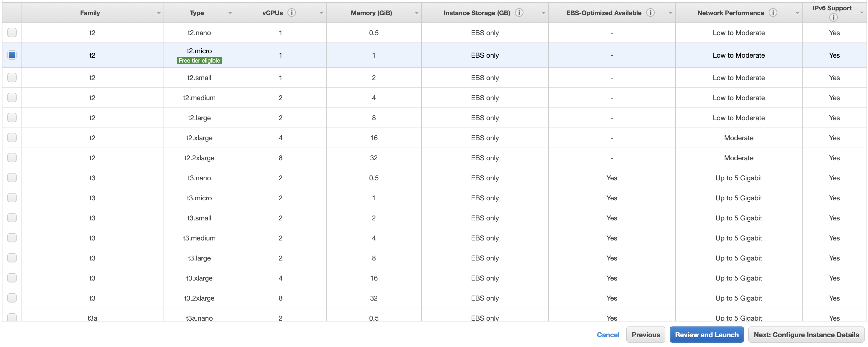Click the t3.nano type cell
This screenshot has height=347, width=868.
pyautogui.click(x=199, y=178)
